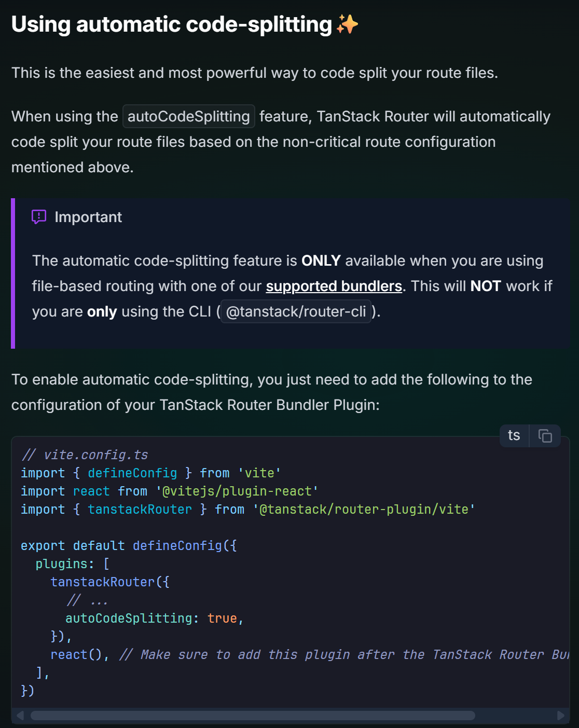This screenshot has height=728, width=579.
Task: Click the code block's left scroll arrow
Action: pos(20,716)
